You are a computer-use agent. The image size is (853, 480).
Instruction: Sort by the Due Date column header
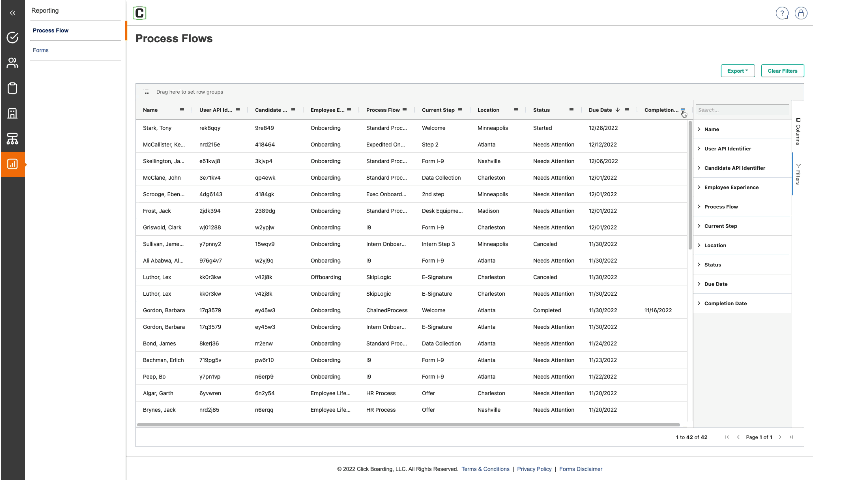point(600,109)
